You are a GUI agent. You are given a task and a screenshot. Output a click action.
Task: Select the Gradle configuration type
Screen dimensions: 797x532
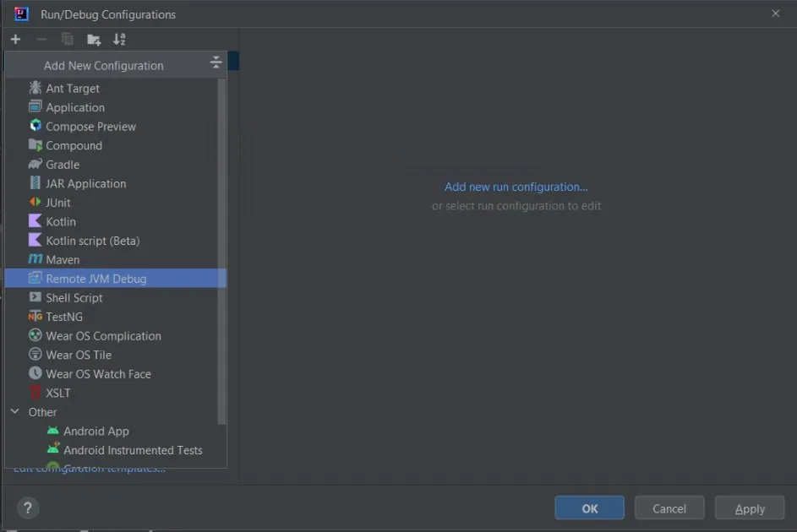point(61,164)
